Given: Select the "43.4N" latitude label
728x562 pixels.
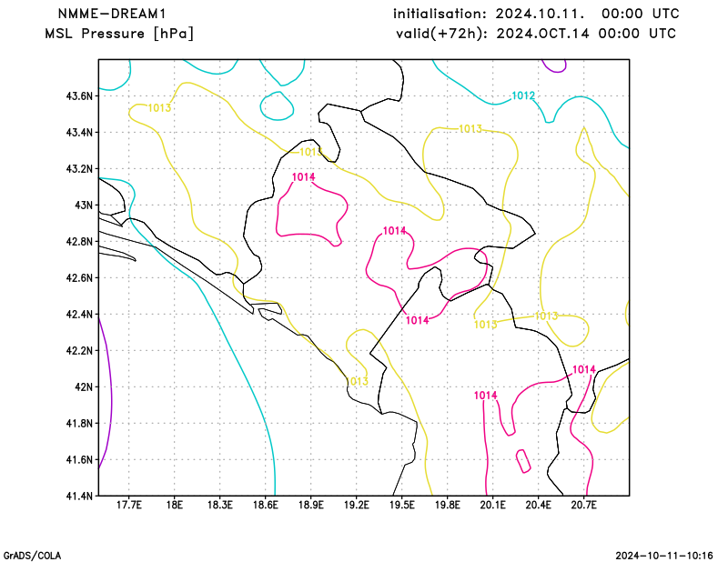Looking at the screenshot, I should point(79,133).
